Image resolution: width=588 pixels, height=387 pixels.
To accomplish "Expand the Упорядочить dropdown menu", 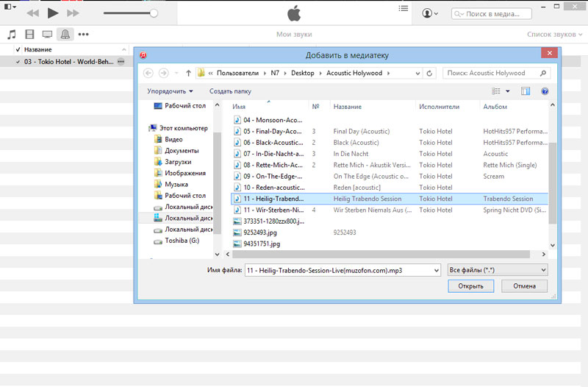I will (170, 91).
